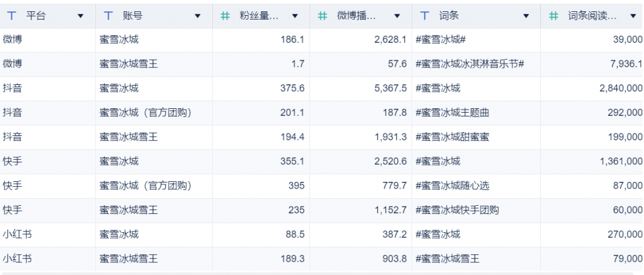Click the cell #蜜雪冰城快手团购

[x=457, y=210]
